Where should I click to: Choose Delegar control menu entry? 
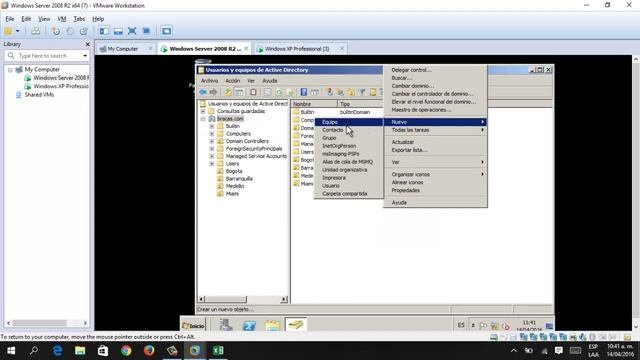(435, 70)
